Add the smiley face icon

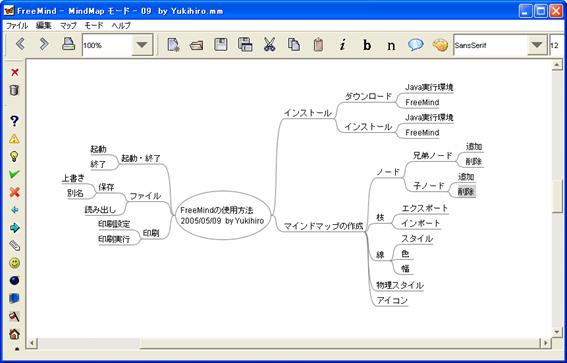14,263
